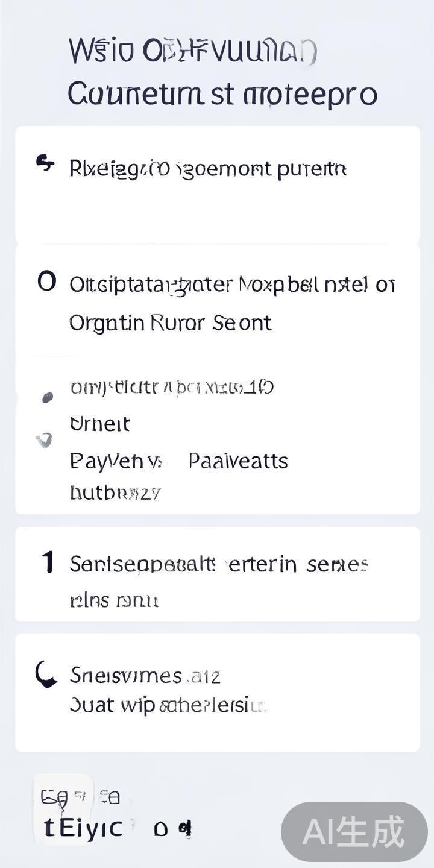The width and height of the screenshot is (434, 868).
Task: Click the crescent moon icon
Action: pyautogui.click(x=45, y=675)
